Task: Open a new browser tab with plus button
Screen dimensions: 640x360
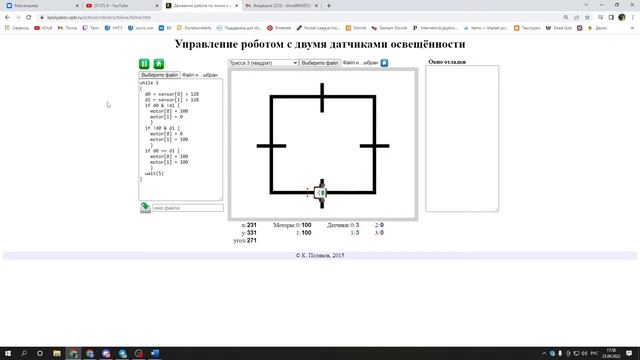Action: click(329, 6)
